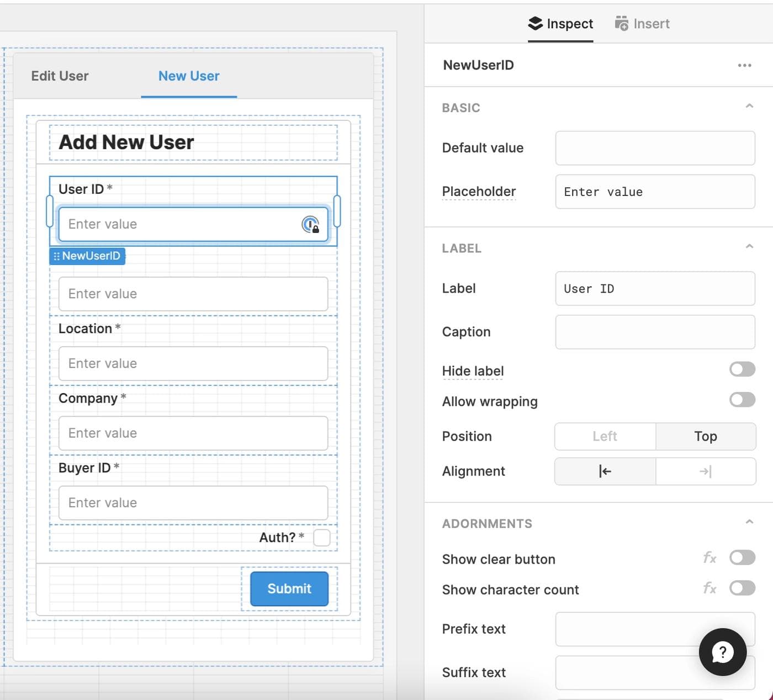Set label alignment to right

[705, 471]
